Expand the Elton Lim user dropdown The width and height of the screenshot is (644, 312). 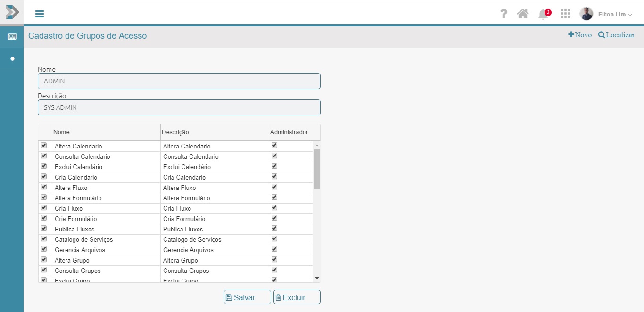[615, 15]
